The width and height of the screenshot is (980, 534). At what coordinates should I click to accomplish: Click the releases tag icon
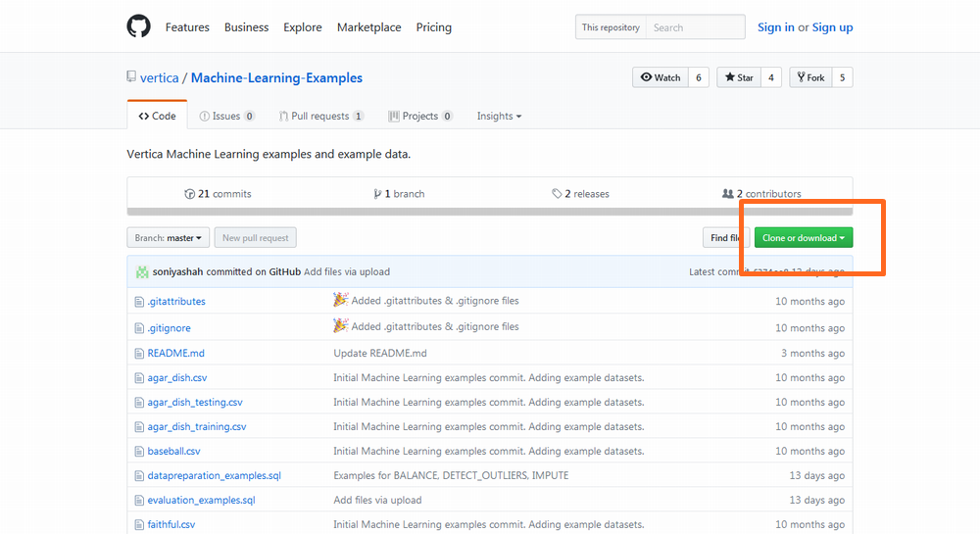point(557,194)
